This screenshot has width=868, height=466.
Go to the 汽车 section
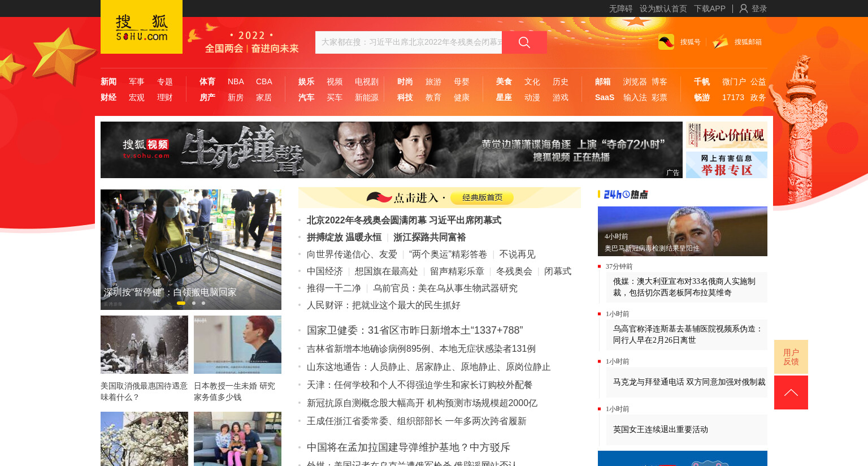coord(306,97)
